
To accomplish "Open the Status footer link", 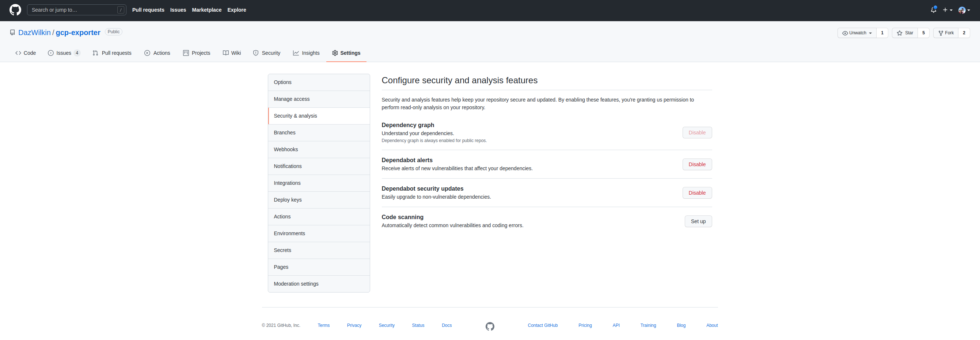I will click(418, 325).
